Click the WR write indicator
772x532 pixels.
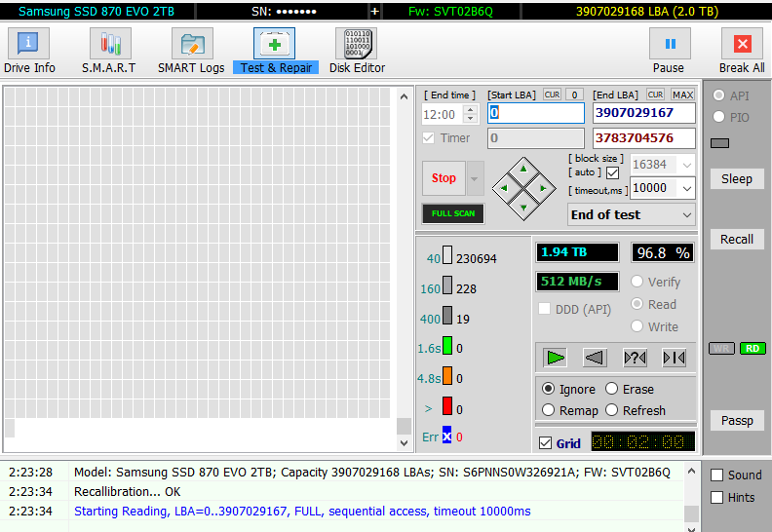coord(721,349)
